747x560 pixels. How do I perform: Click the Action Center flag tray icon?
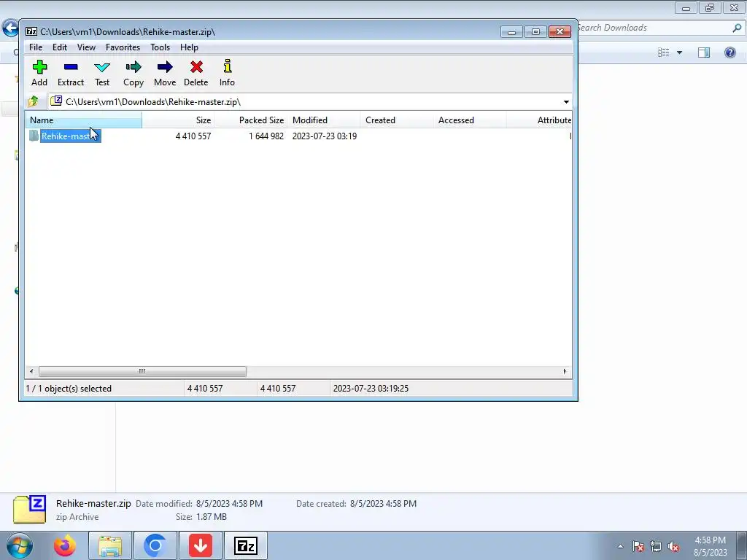coord(638,546)
